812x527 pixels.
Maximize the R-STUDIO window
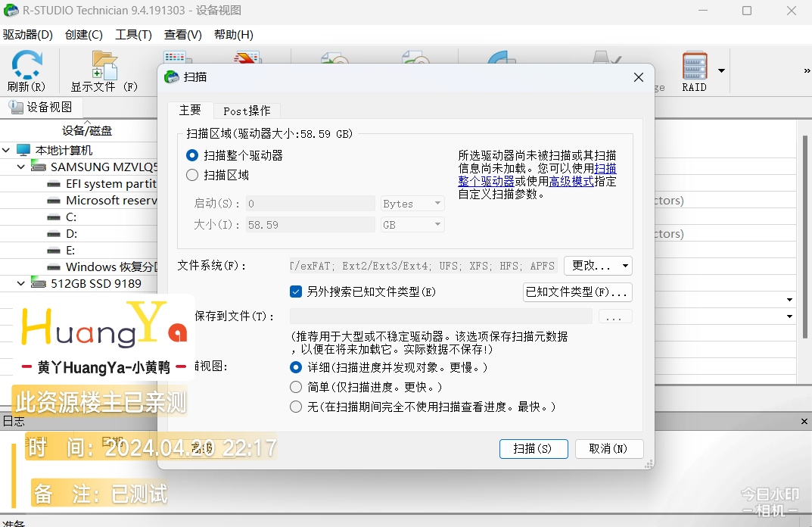coord(747,11)
